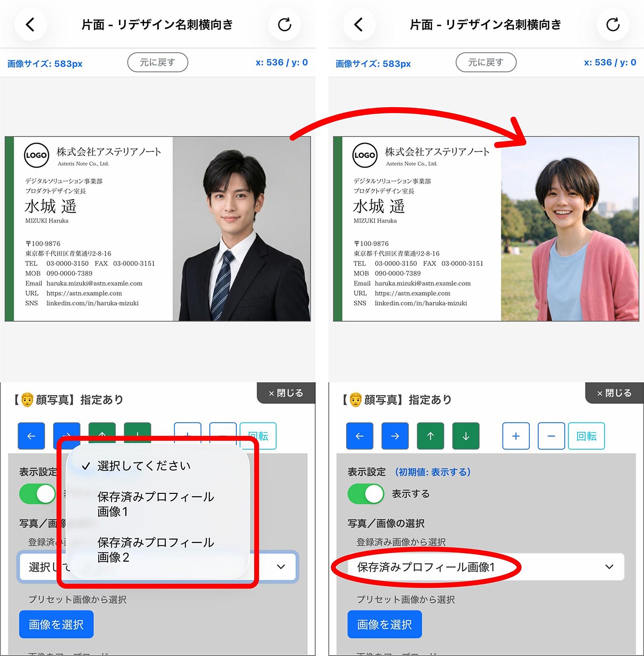Tap the man's portrait on the left card
Viewport: 644px width, 656px height.
[x=242, y=229]
